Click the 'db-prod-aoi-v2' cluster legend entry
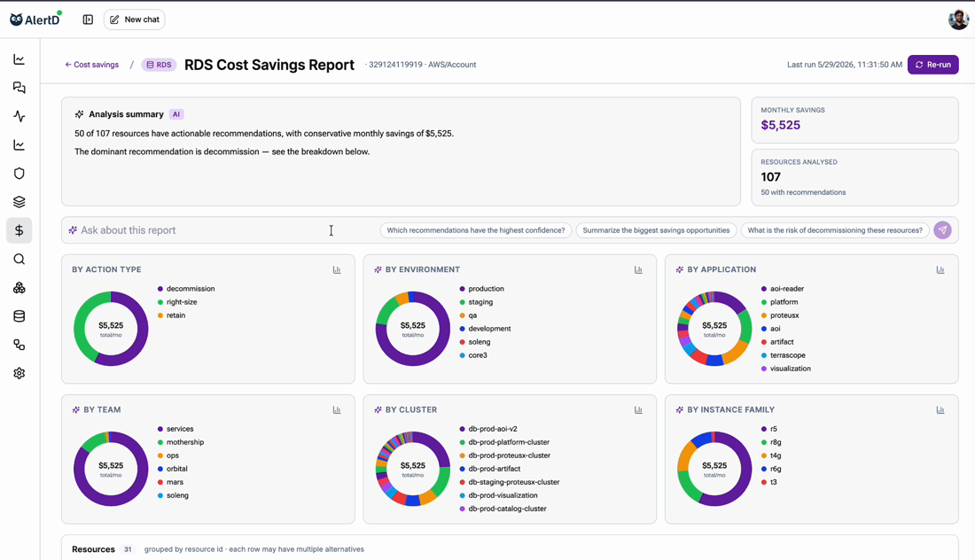Viewport: 975px width, 560px height. [488, 429]
